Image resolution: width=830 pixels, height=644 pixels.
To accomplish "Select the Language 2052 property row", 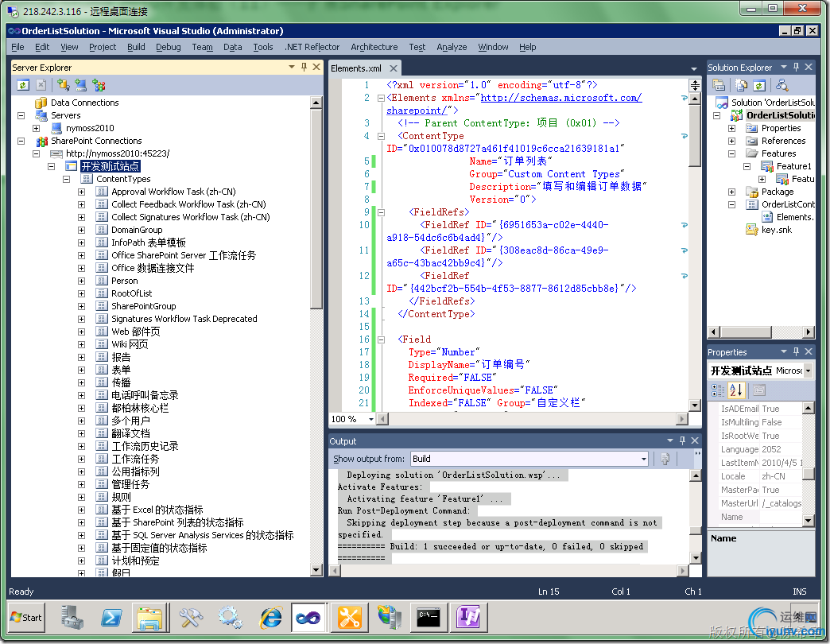I will (x=761, y=449).
